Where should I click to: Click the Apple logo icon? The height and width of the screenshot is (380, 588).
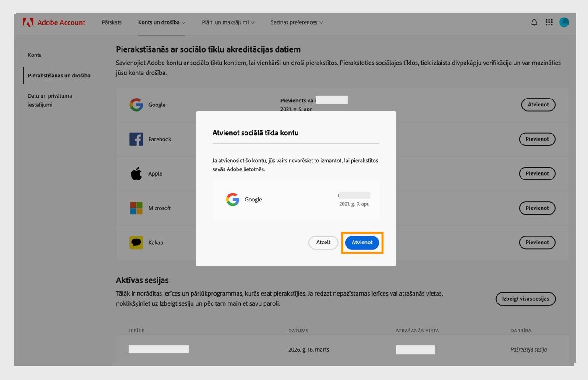(136, 173)
